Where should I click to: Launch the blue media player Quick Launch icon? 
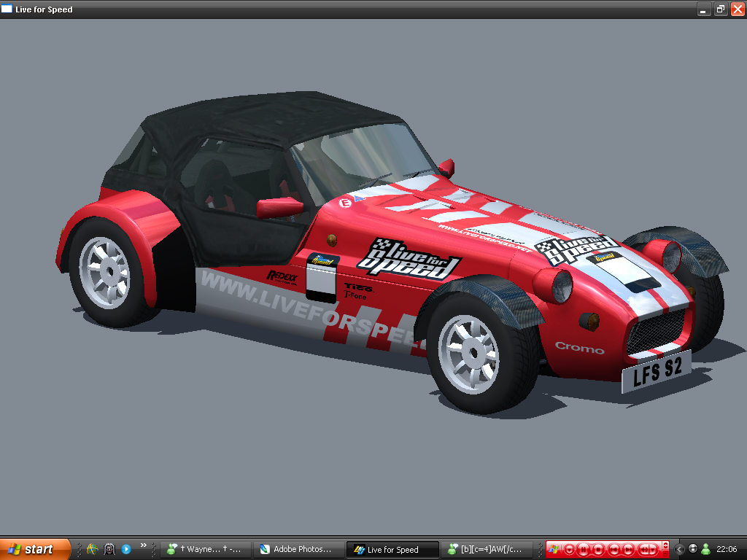click(x=126, y=549)
